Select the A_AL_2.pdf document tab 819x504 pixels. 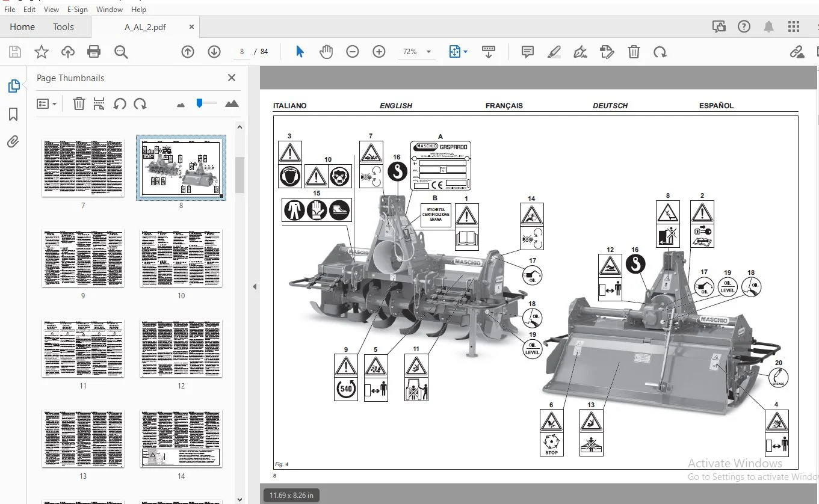tap(145, 27)
